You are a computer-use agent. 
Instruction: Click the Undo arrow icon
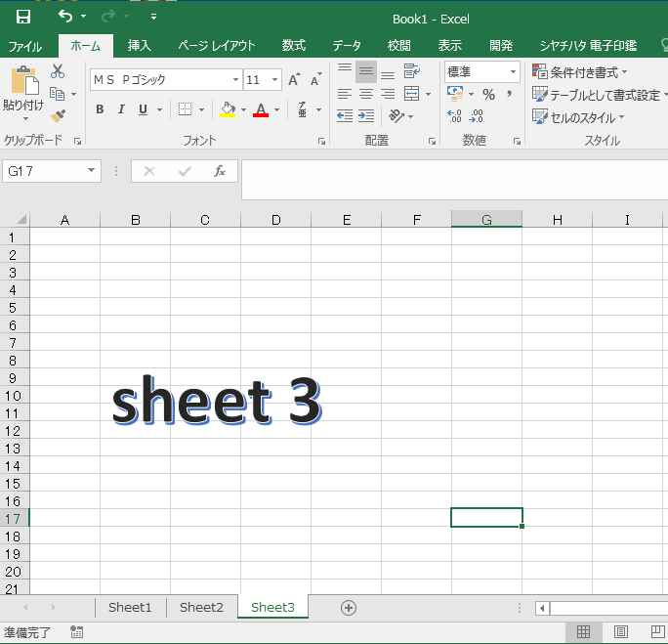pyautogui.click(x=65, y=17)
